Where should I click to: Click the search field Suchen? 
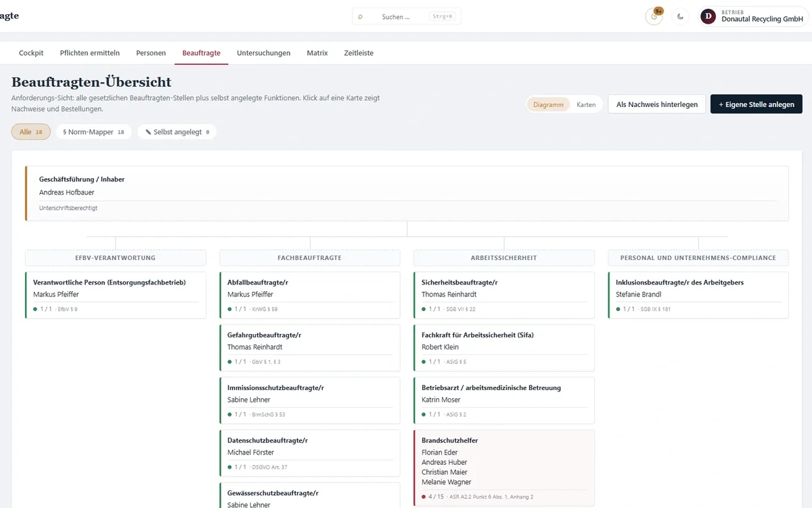(407, 16)
